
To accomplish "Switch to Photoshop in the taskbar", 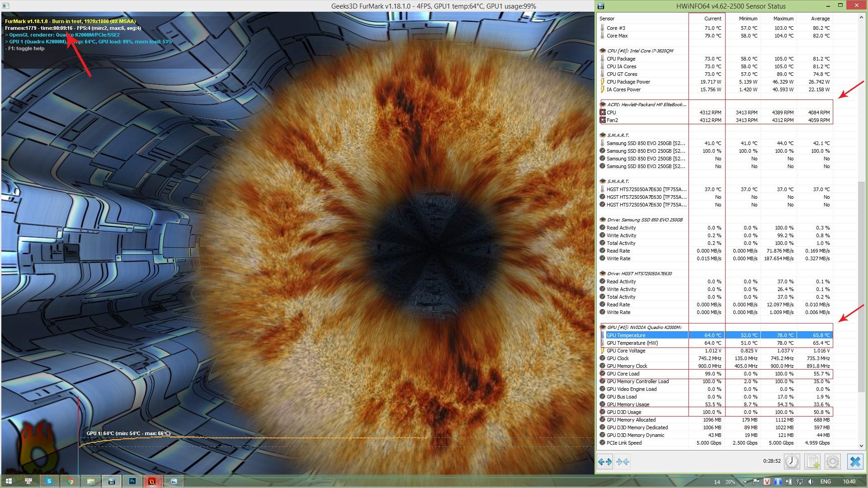I will coord(132,481).
